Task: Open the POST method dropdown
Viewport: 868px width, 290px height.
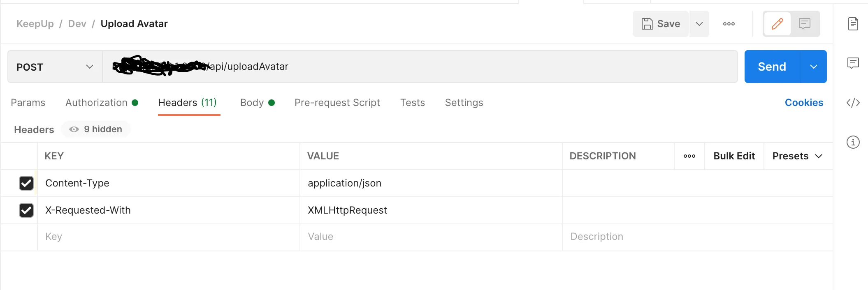Action: tap(55, 67)
